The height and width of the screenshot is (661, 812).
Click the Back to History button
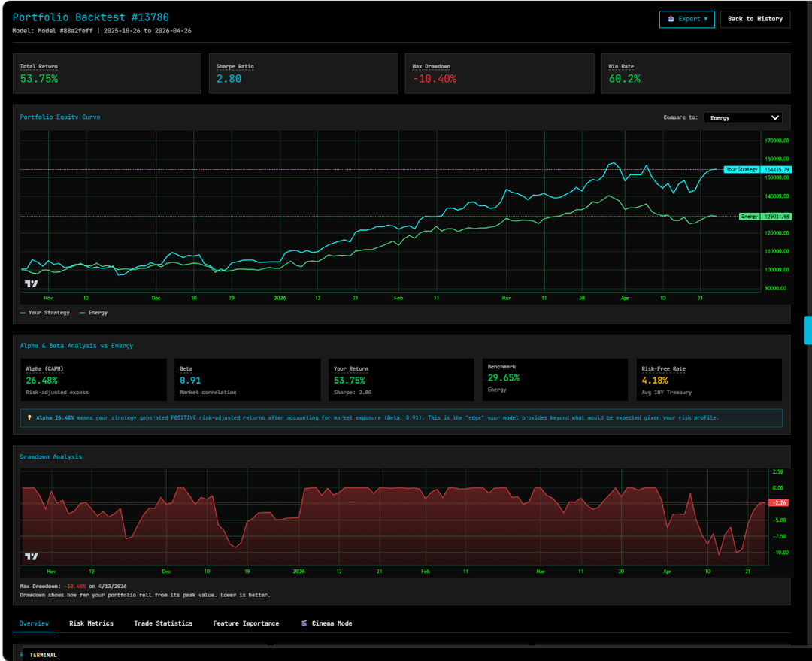tap(755, 19)
